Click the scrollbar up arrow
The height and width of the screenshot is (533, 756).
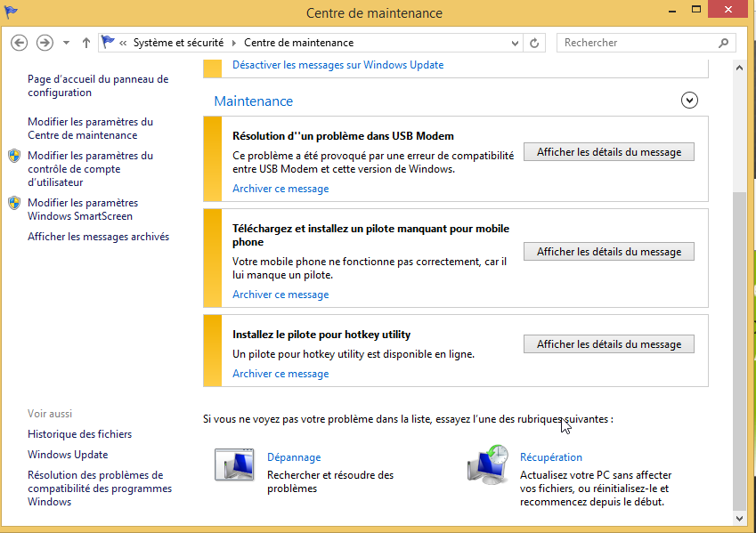[x=739, y=68]
